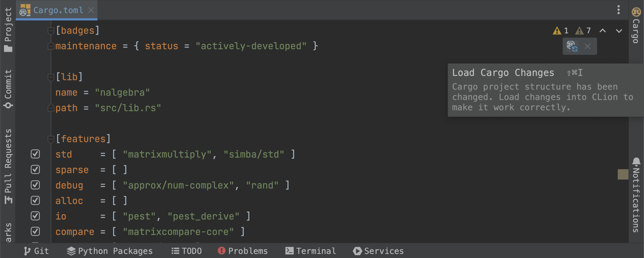644x258 pixels.
Task: Open the Git tool window
Action: [x=37, y=251]
